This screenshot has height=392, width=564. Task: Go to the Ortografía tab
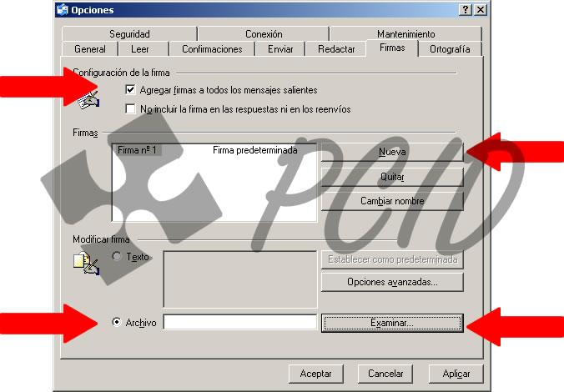(x=450, y=49)
